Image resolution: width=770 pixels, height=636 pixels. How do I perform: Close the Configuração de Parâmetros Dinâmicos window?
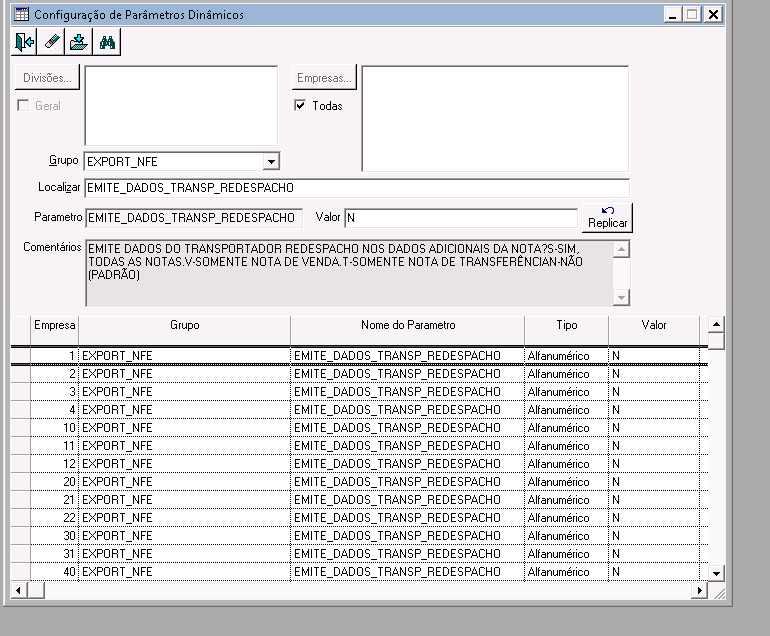(x=713, y=15)
